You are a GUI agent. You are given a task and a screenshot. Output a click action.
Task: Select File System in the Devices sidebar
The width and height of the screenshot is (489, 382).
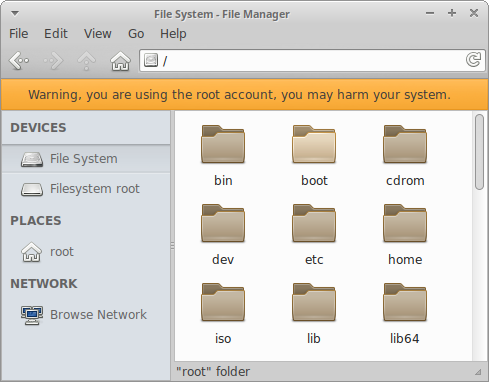point(86,159)
